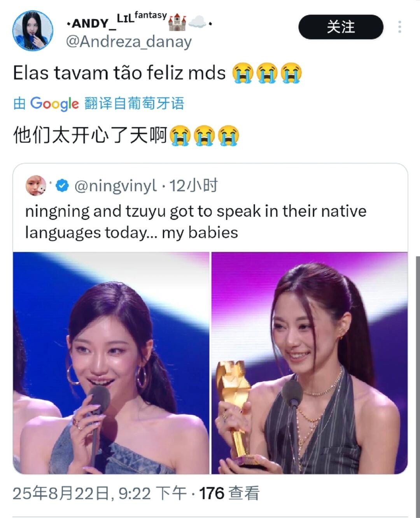The height and width of the screenshot is (518, 420).
Task: Open the @Andreza_danay handle
Action: [x=129, y=42]
